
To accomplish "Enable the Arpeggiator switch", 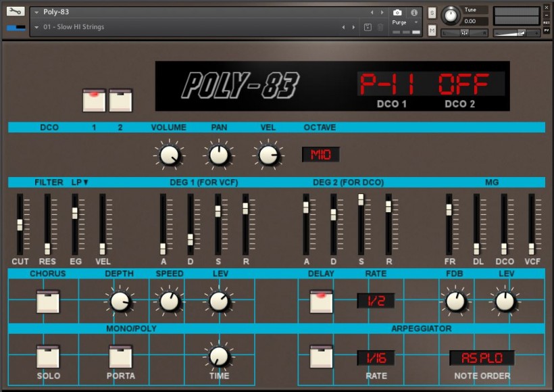I will click(x=322, y=357).
